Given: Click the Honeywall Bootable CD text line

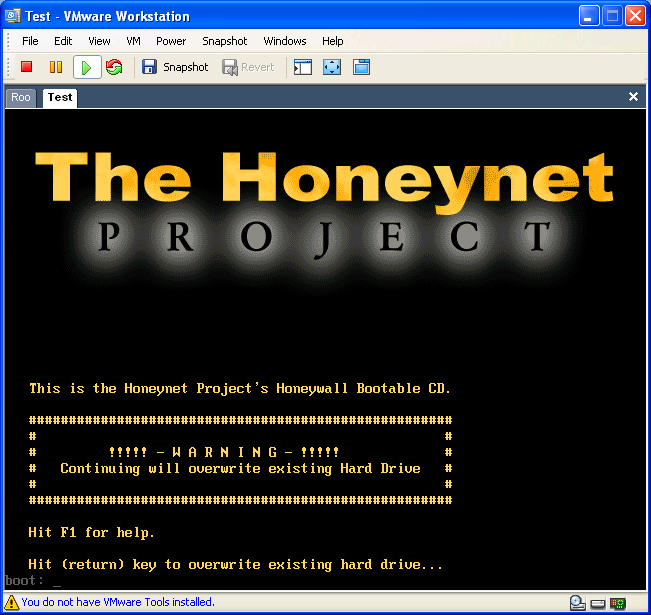Looking at the screenshot, I should pyautogui.click(x=240, y=389).
